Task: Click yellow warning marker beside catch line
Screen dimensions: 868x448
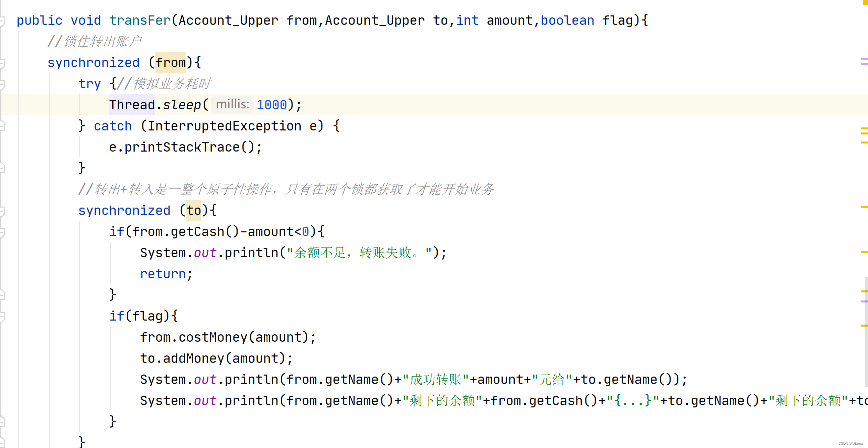Action: click(x=864, y=128)
